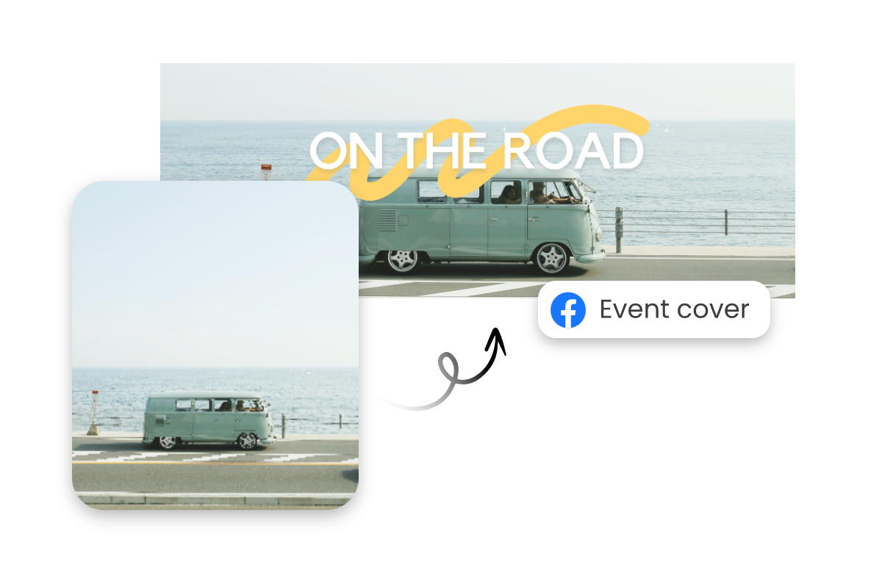Screen dimensions: 882x588
Task: Click the road markings in square photo
Action: (215, 457)
